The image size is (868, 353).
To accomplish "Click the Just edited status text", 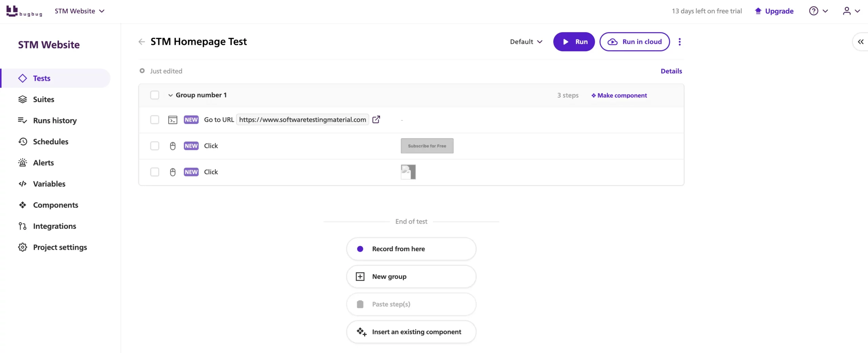I will tap(166, 71).
